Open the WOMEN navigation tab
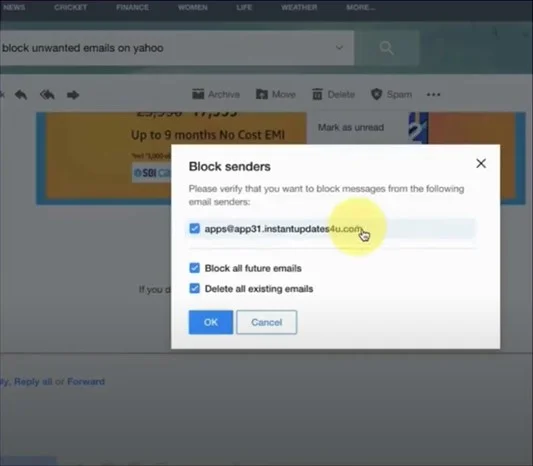 click(193, 7)
